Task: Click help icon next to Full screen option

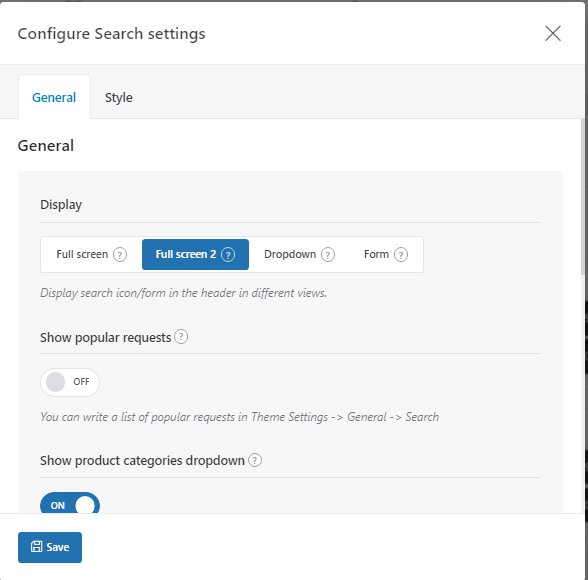Action: [120, 255]
